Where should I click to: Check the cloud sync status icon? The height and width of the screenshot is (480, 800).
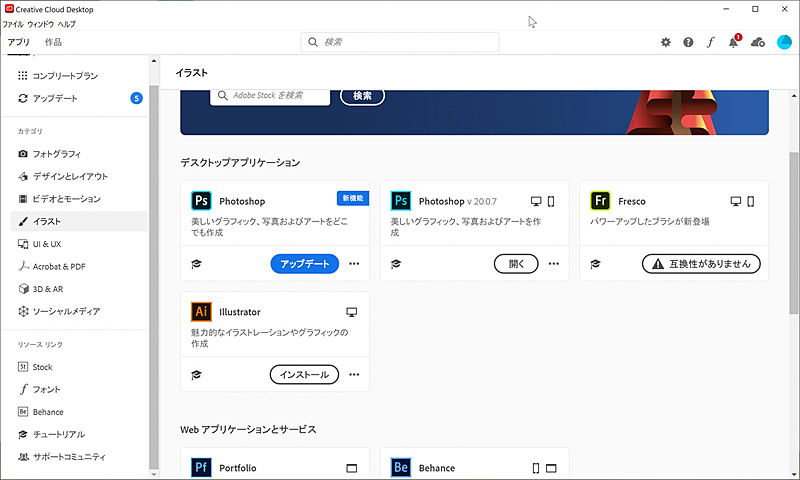click(x=758, y=42)
